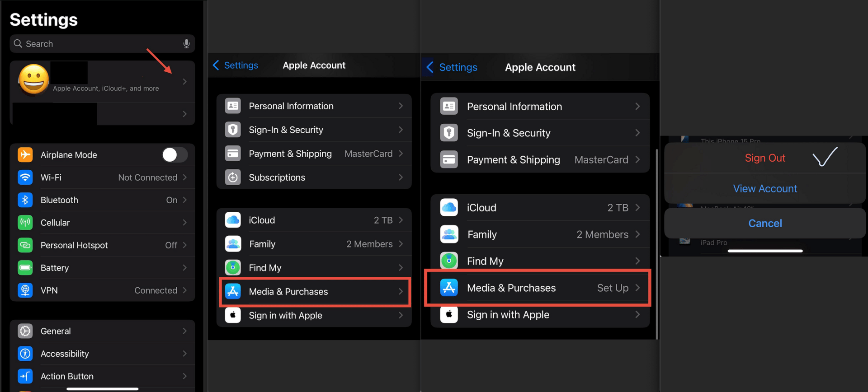
Task: Select the Bluetooth 'On' value
Action: coord(172,200)
